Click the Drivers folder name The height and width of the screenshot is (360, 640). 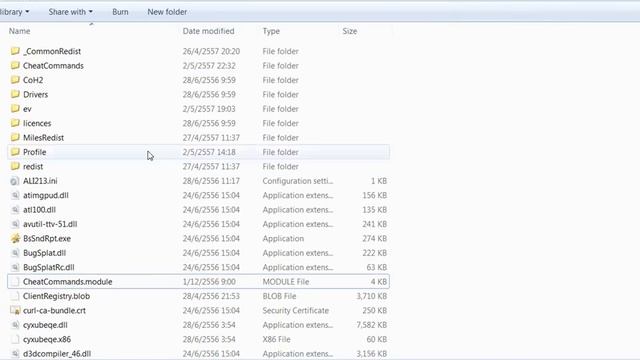[36, 94]
